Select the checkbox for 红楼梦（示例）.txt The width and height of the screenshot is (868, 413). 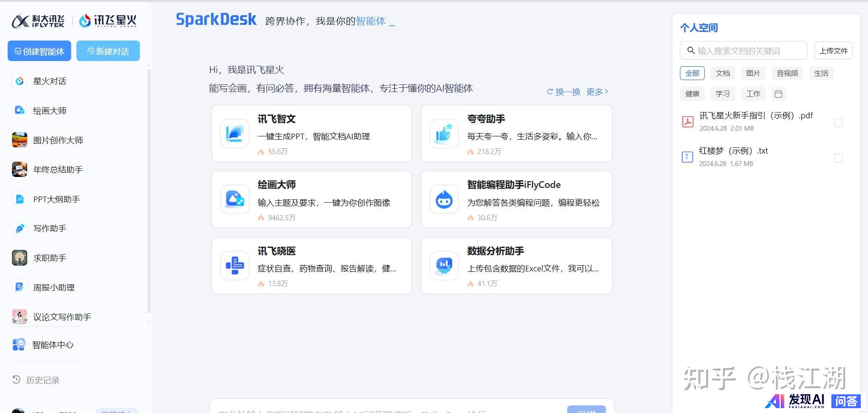[x=838, y=158]
